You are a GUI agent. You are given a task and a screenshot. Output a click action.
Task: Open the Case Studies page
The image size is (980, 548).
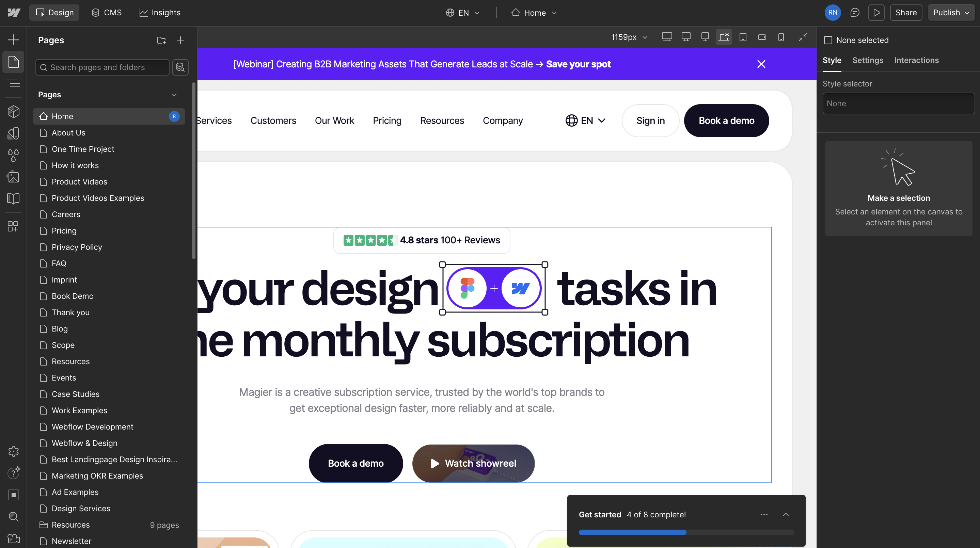coord(109,394)
